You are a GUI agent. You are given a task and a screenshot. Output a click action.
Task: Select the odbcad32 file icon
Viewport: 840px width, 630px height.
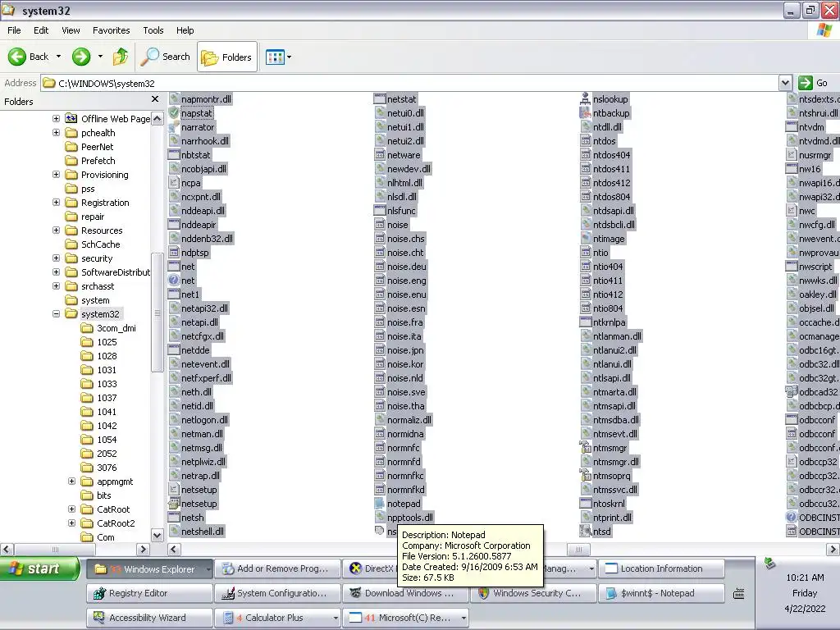(x=792, y=391)
